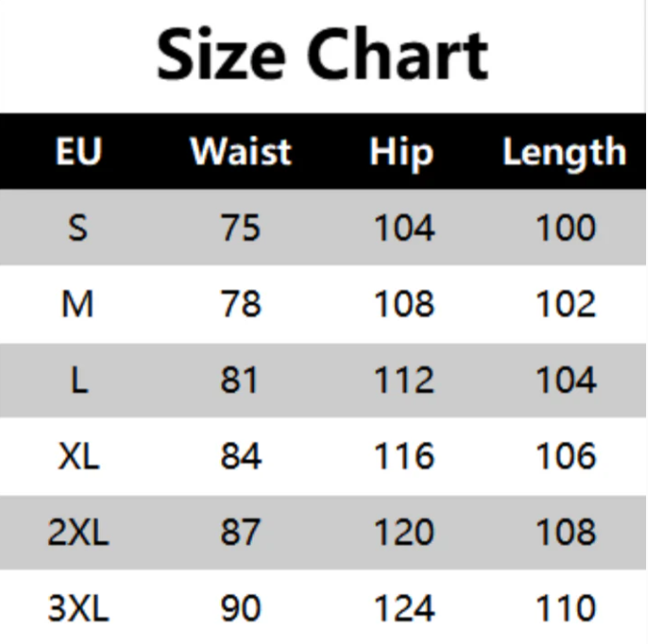
Task: Select the Length column header
Action: click(563, 153)
